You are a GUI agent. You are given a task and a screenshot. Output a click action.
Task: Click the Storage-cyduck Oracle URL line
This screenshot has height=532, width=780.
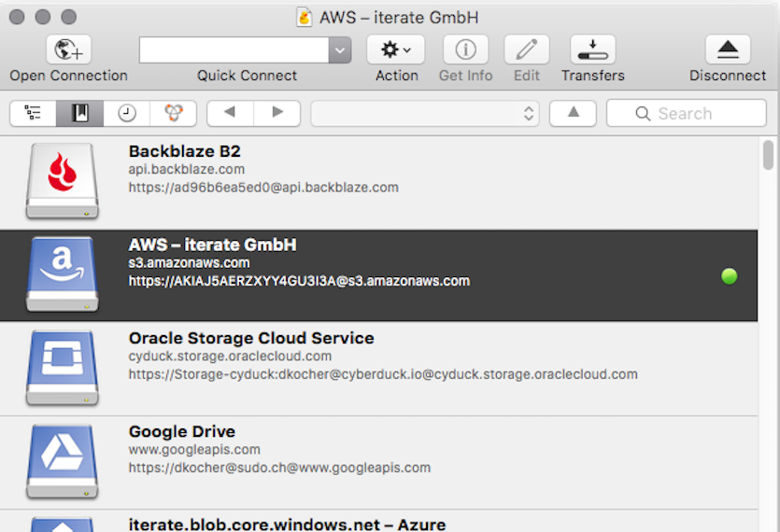383,374
